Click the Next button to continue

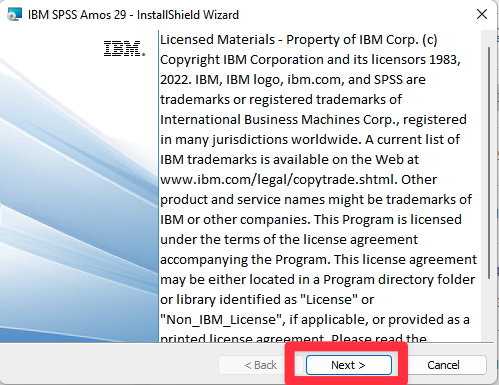pyautogui.click(x=349, y=365)
